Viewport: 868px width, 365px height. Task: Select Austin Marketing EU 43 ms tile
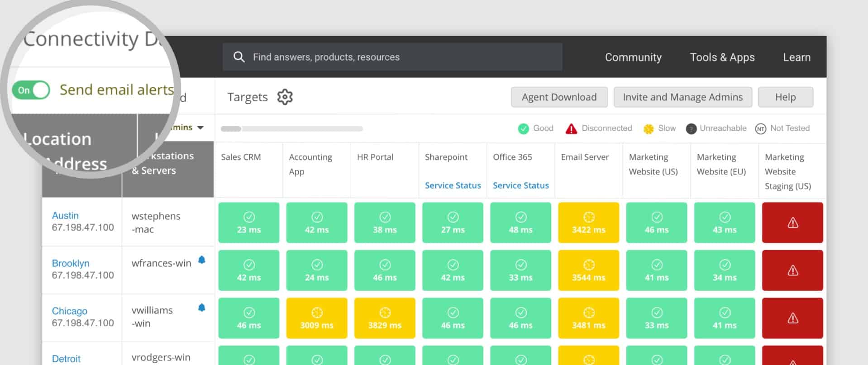725,223
